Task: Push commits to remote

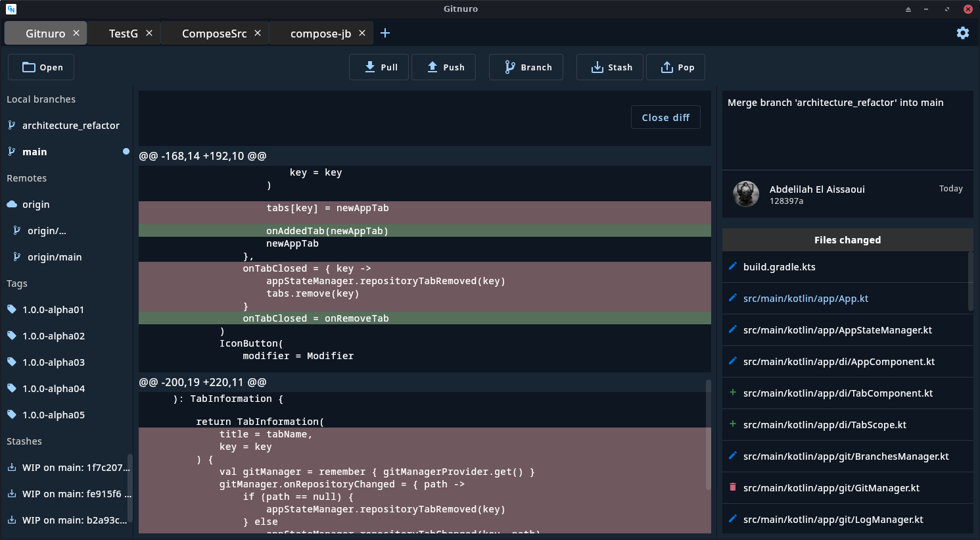Action: click(x=444, y=67)
